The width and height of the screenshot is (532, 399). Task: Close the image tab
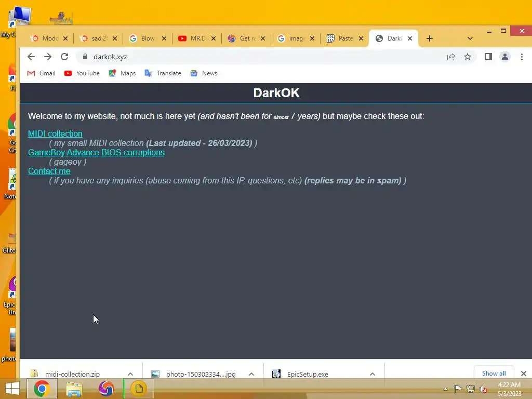312,38
